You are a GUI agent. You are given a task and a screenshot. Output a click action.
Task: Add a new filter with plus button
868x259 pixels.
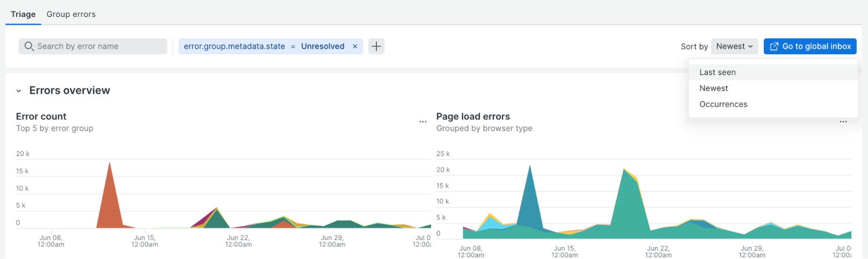click(x=376, y=46)
